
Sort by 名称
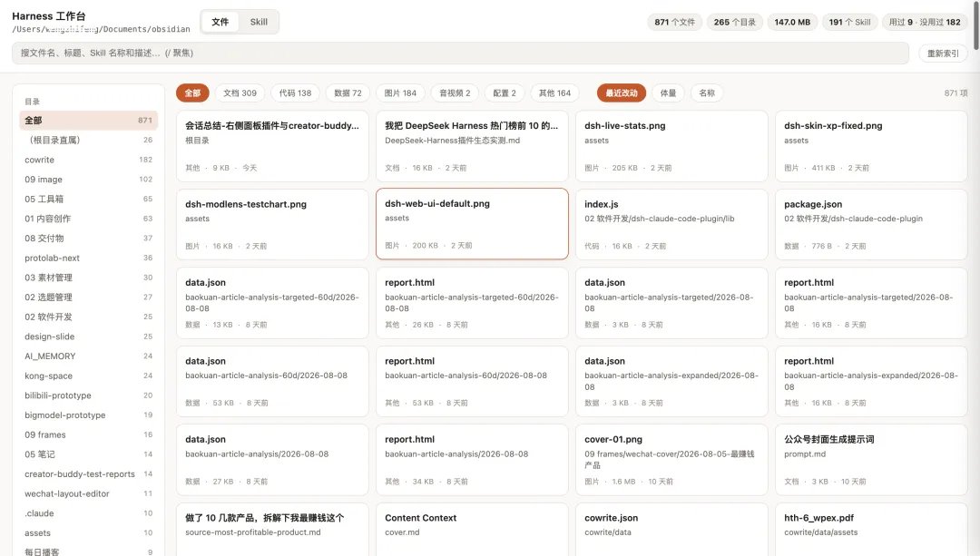pyautogui.click(x=707, y=93)
